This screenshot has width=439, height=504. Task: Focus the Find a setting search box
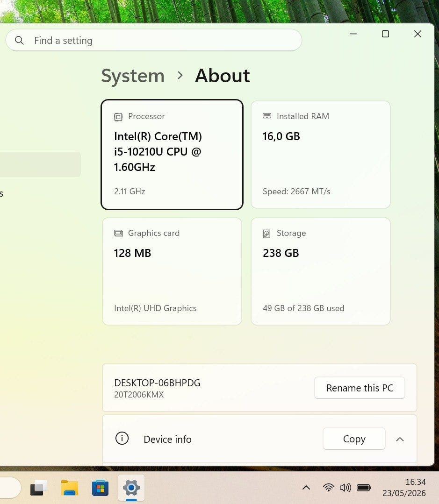tap(154, 40)
